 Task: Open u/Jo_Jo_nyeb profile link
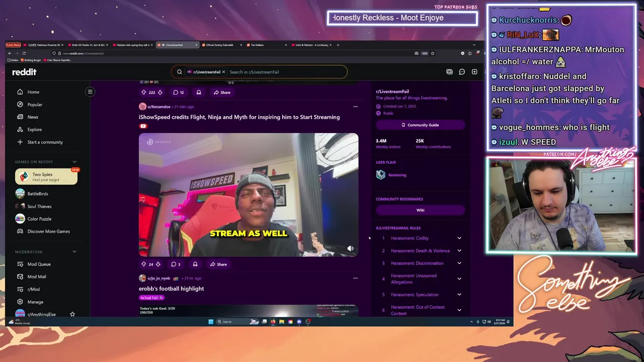point(159,278)
